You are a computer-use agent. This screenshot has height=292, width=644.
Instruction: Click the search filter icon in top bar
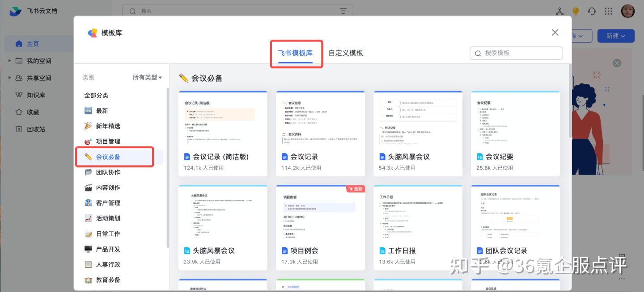click(343, 11)
